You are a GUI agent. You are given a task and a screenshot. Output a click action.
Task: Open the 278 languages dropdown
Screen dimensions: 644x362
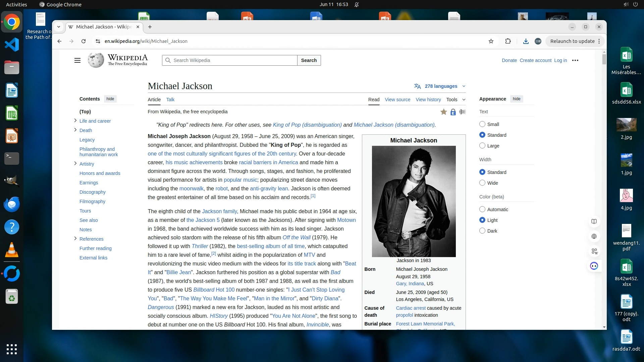click(440, 86)
